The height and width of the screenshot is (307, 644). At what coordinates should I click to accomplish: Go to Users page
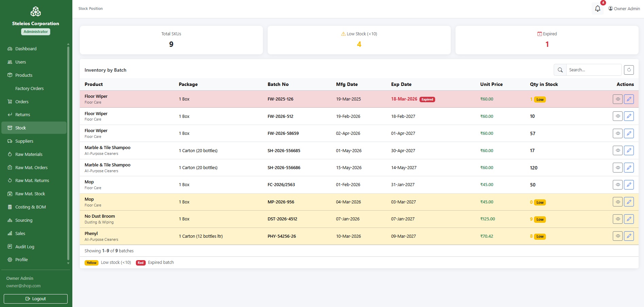coord(34,62)
